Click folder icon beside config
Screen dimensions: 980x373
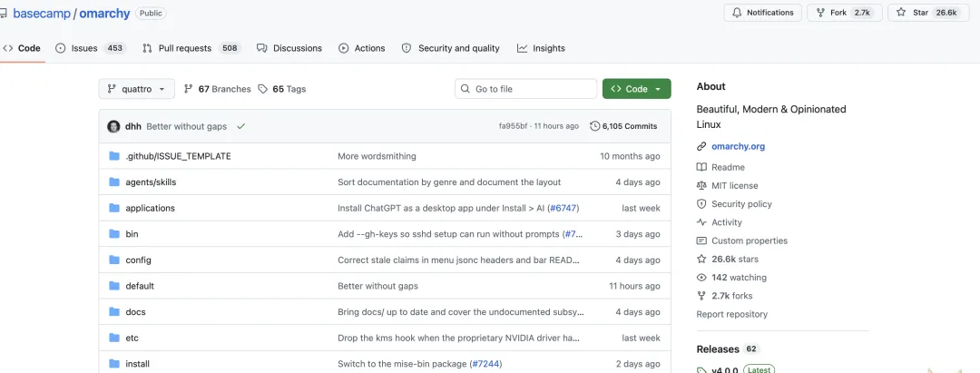click(114, 260)
